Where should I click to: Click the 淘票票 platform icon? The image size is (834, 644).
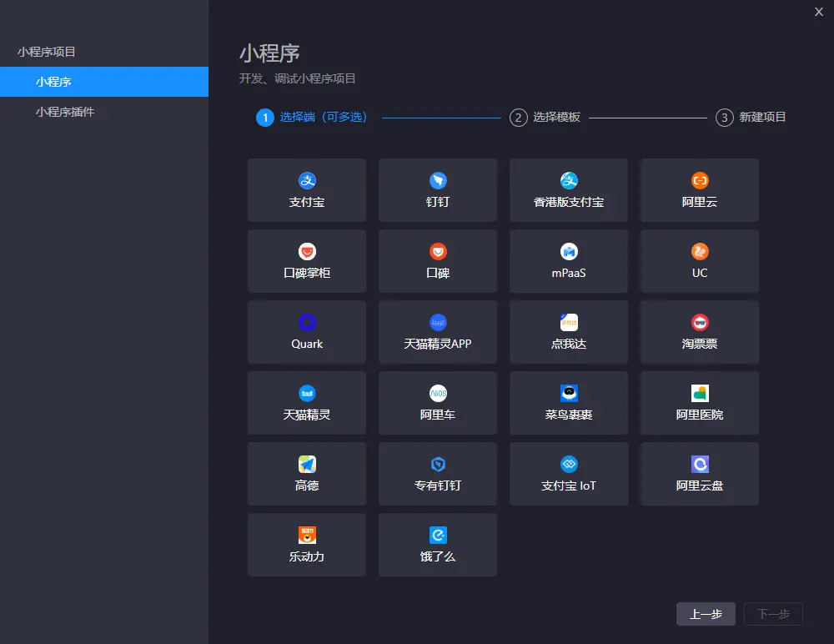coord(699,332)
